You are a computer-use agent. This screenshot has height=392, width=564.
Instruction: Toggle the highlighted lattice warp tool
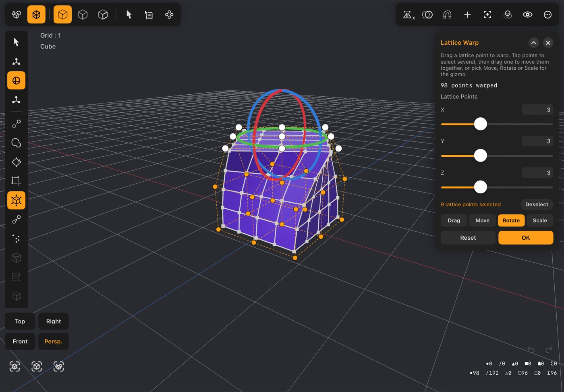point(16,200)
